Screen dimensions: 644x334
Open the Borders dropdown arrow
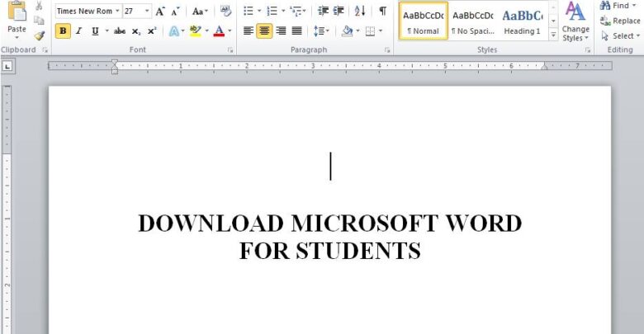[381, 31]
